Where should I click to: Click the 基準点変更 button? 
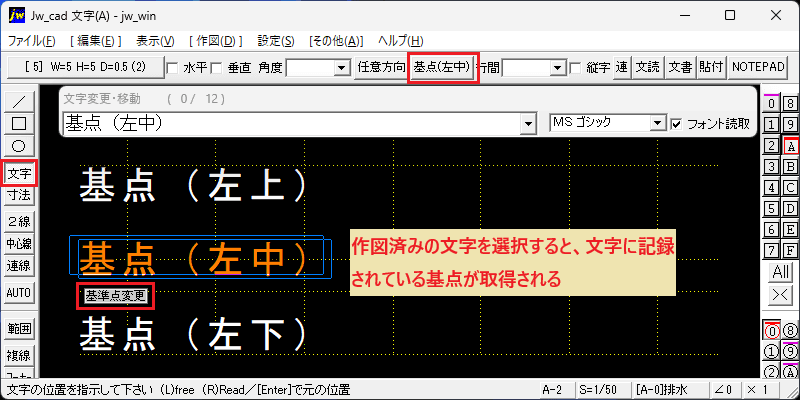(x=116, y=296)
